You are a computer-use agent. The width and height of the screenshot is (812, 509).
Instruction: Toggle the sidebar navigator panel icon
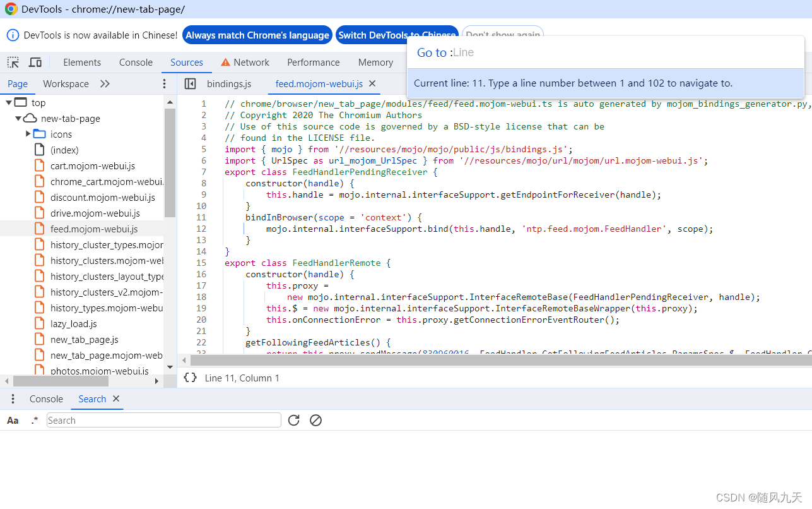[x=190, y=84]
